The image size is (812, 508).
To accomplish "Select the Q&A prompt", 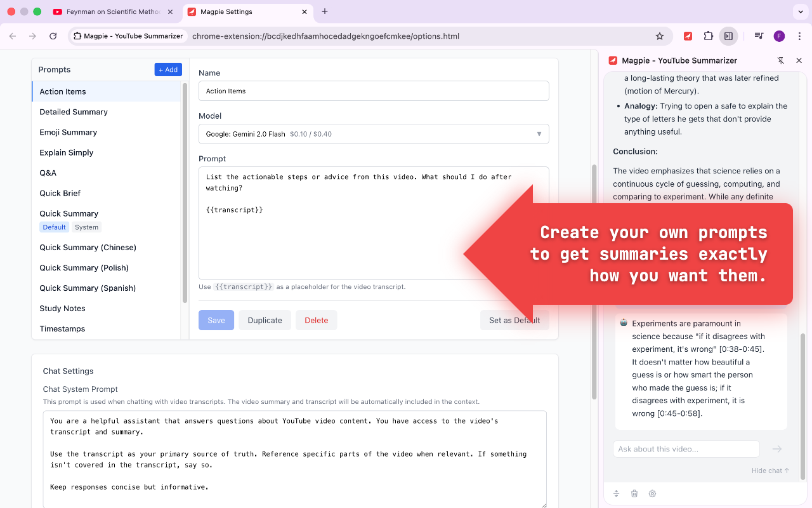I will point(107,173).
